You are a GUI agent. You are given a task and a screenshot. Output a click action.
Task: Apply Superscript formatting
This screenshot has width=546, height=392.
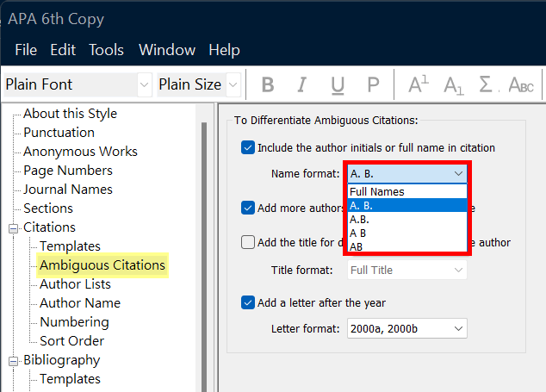click(x=419, y=84)
